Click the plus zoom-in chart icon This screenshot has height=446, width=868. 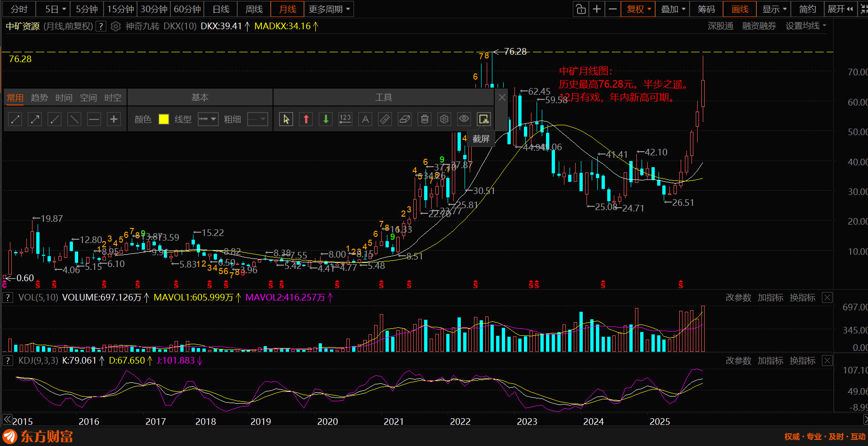coord(597,9)
